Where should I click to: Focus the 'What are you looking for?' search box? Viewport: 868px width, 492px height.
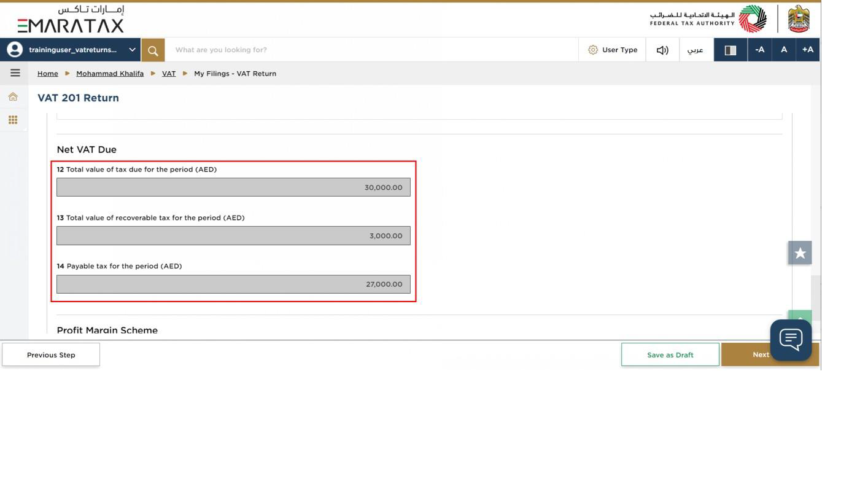[371, 50]
